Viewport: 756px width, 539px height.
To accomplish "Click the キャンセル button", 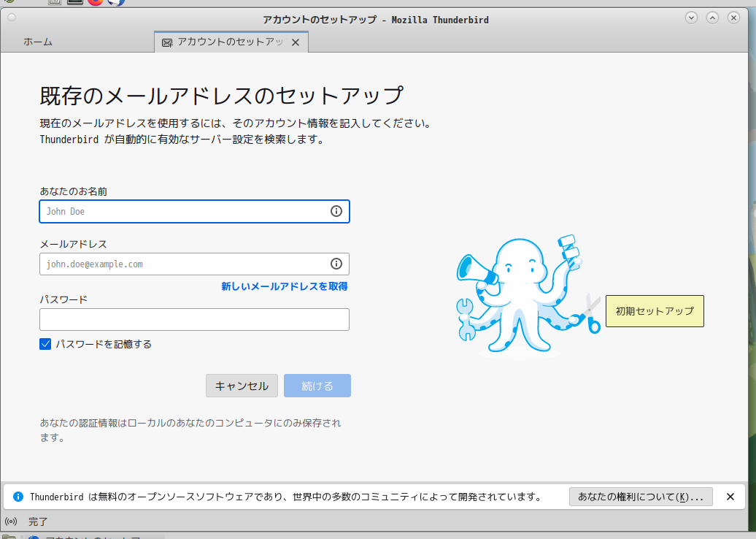I will pyautogui.click(x=242, y=386).
